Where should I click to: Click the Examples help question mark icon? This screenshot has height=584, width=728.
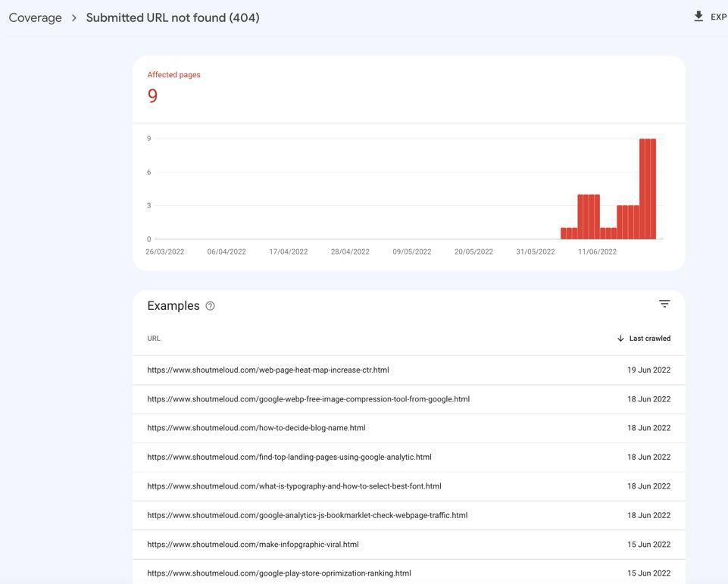210,306
